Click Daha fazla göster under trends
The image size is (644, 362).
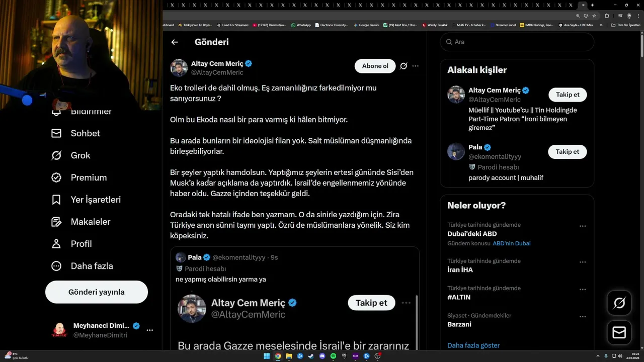tap(473, 345)
